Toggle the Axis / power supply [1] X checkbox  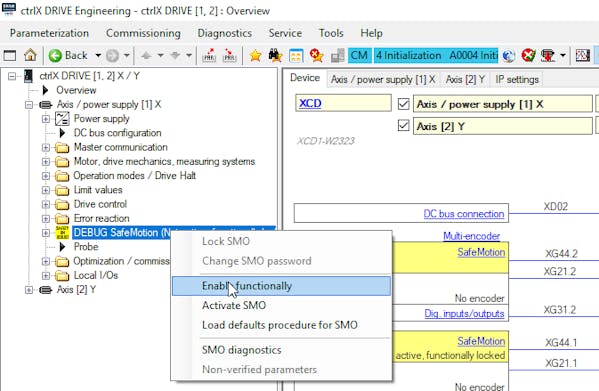click(403, 104)
